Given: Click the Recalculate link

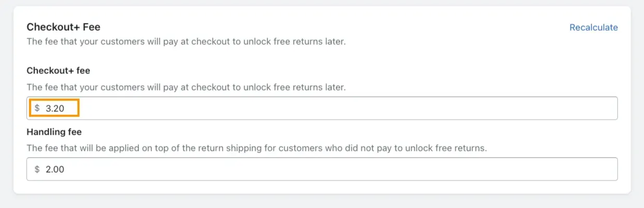Looking at the screenshot, I should point(593,28).
